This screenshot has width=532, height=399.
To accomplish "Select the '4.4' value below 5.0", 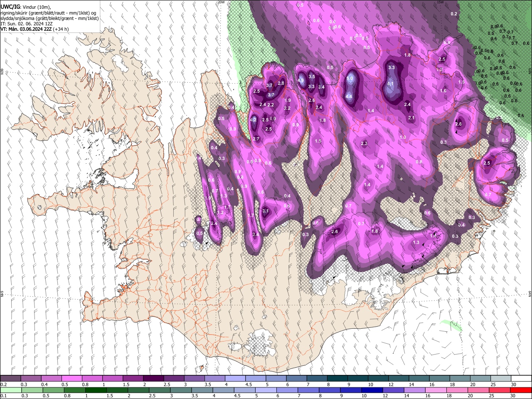I will (x=349, y=96).
